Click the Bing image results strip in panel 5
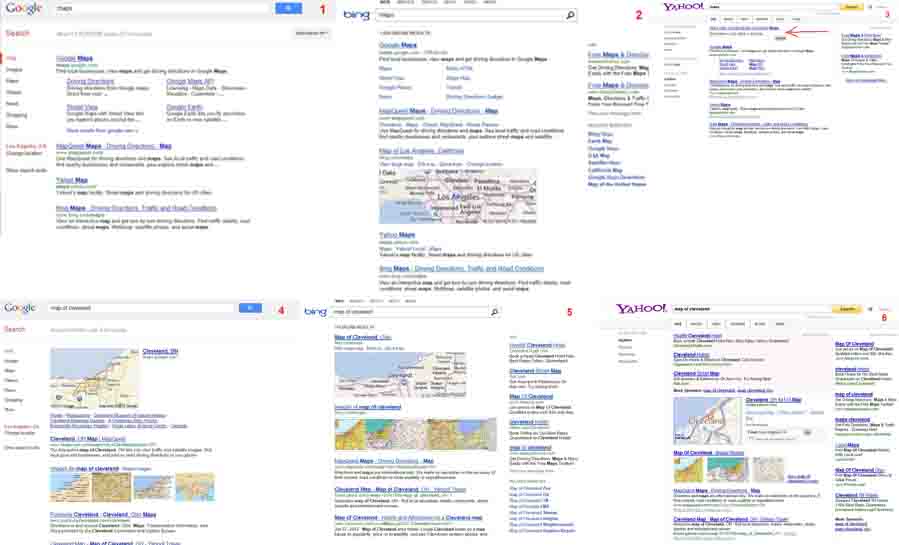 point(416,434)
